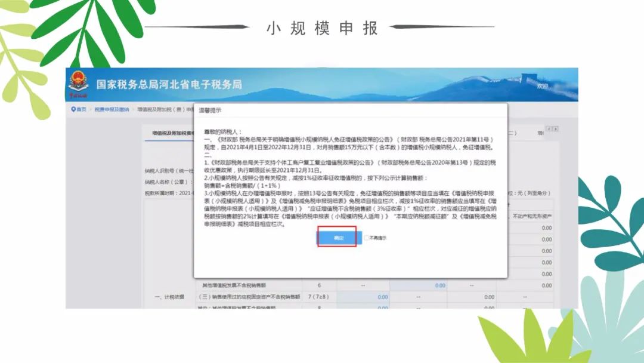Click the left tab-scroll arrow
Image resolution: width=644 pixels, height=363 pixels.
pos(549,129)
